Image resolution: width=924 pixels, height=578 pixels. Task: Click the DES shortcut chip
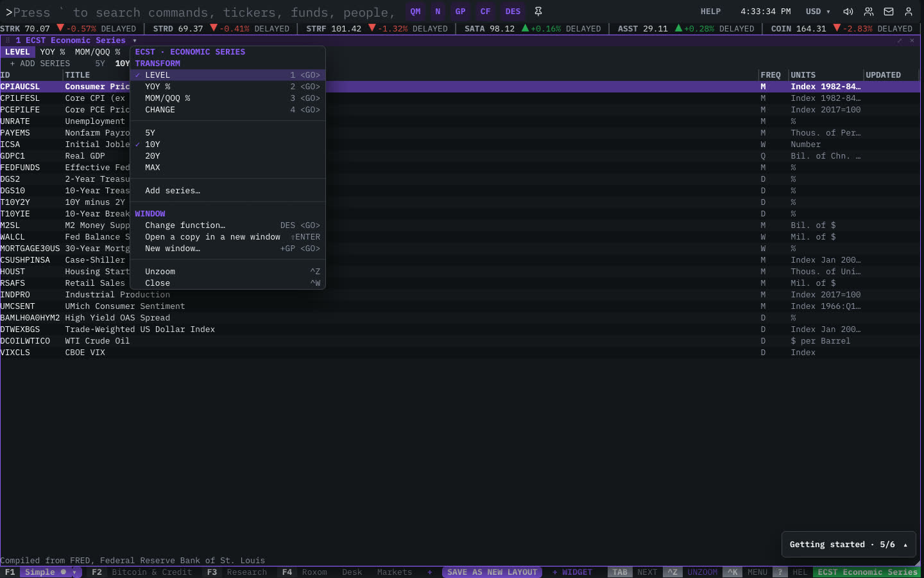tap(513, 12)
